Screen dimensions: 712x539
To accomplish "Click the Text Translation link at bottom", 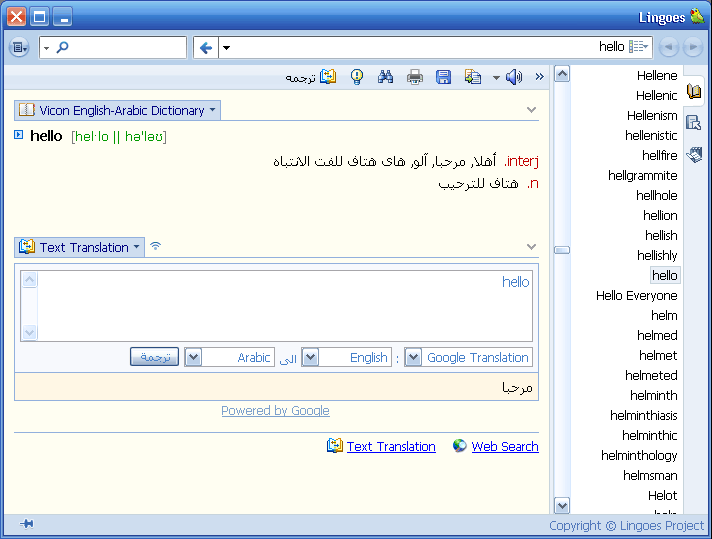I will tap(391, 446).
